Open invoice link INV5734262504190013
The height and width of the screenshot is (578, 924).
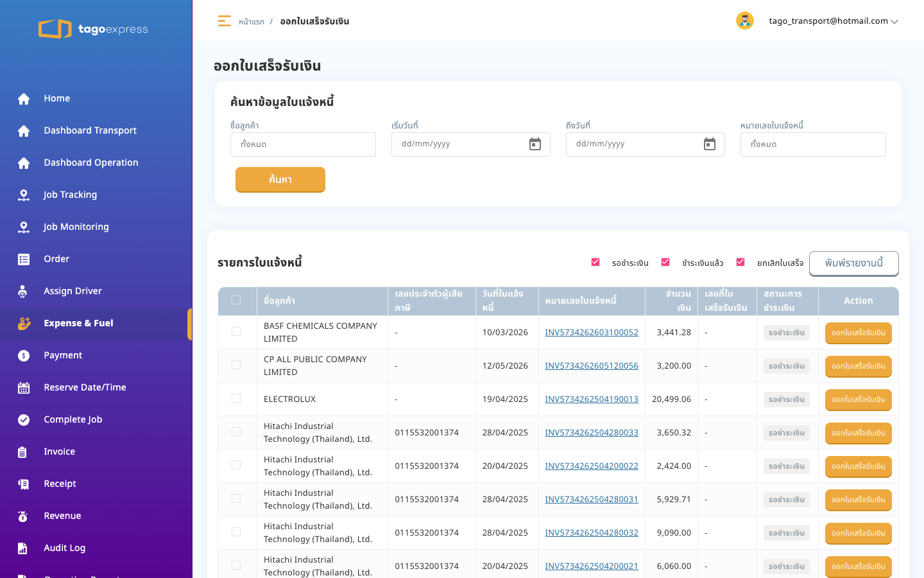point(592,399)
